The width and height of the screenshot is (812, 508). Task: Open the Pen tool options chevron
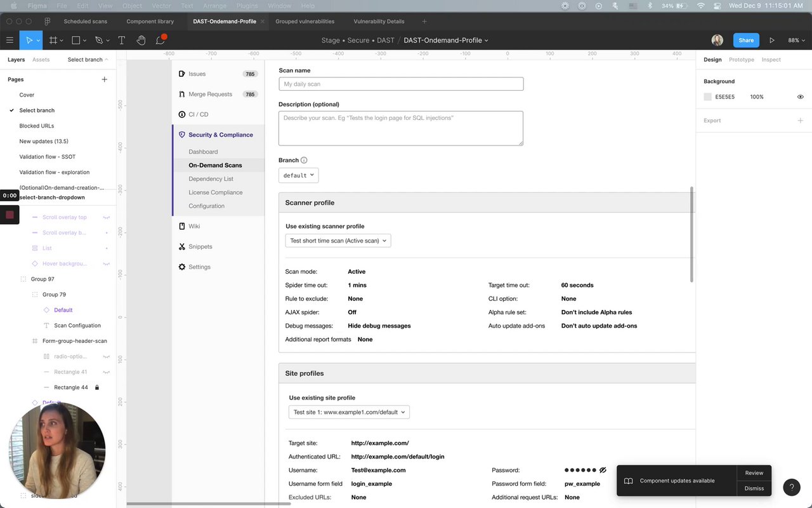(108, 41)
